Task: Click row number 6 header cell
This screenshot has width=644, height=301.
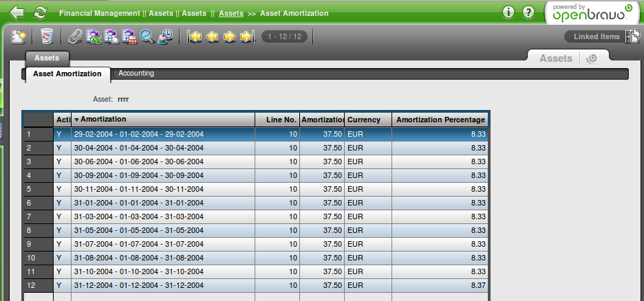Action: (x=39, y=203)
